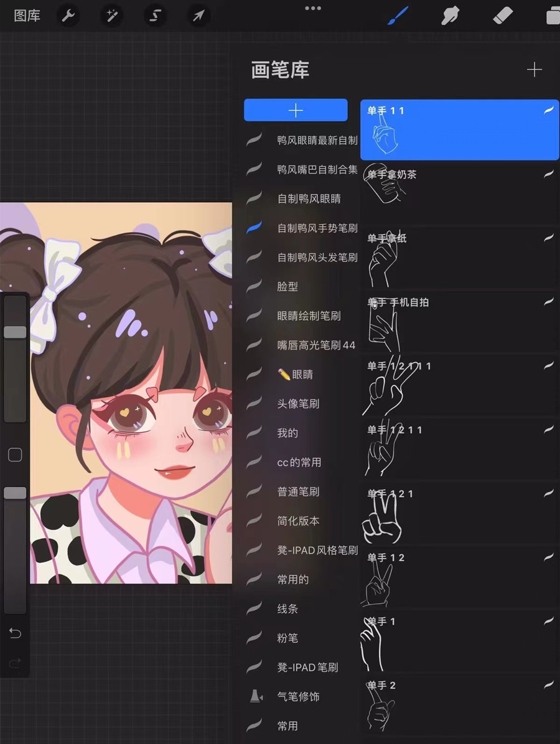Add new brush set with blue plus

296,110
